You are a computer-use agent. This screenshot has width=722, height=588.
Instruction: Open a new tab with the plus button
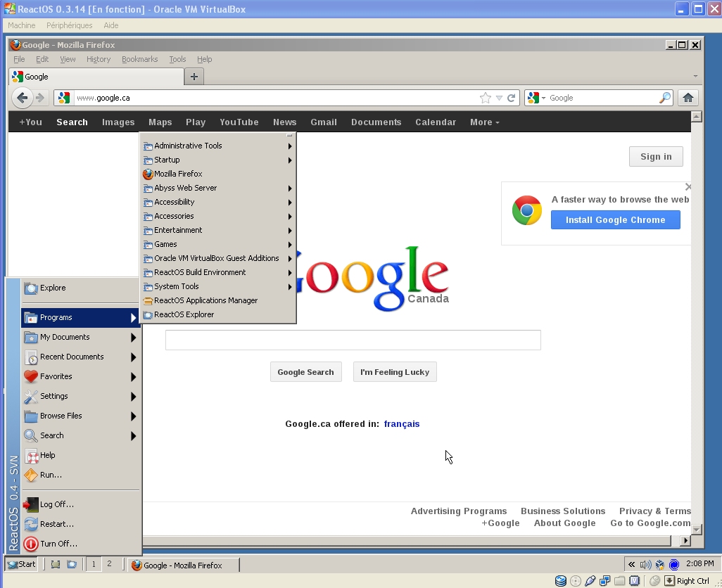click(x=194, y=77)
